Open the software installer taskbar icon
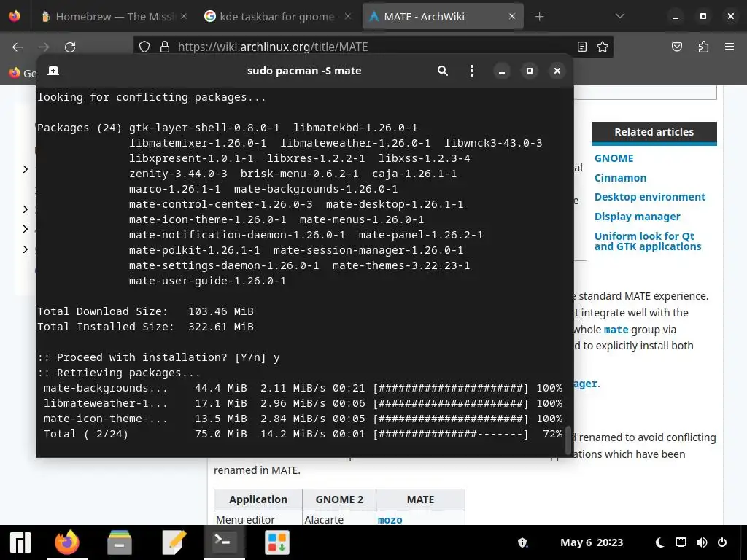The height and width of the screenshot is (560, 747). pos(276,542)
